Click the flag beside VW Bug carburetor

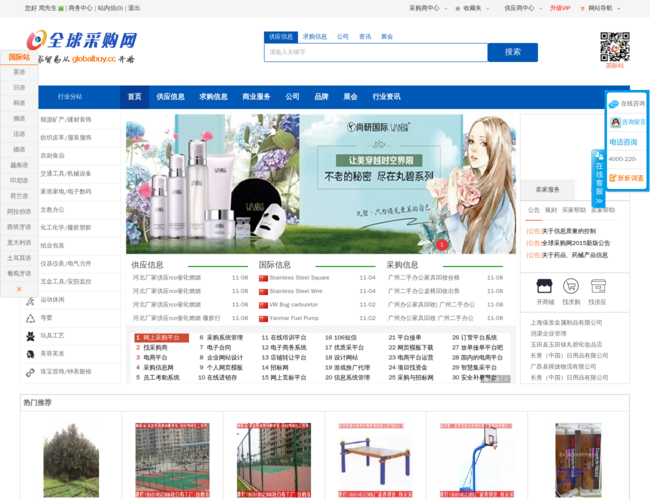[x=263, y=305]
